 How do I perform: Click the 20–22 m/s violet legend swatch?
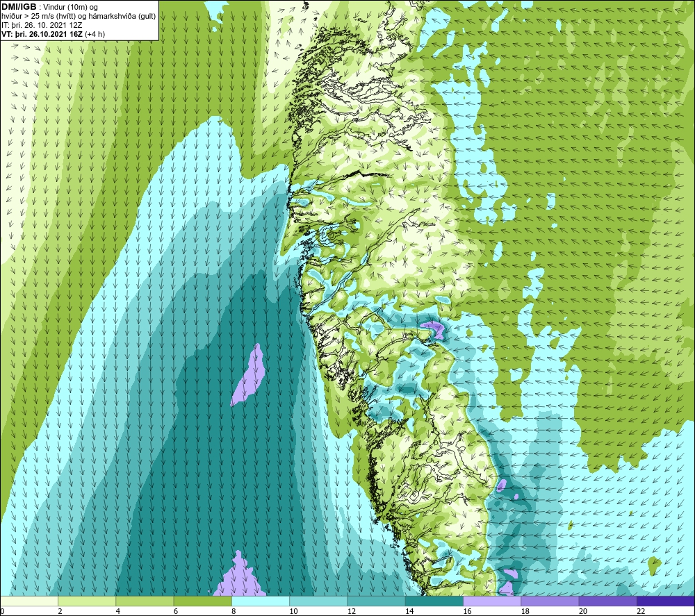coord(607,601)
